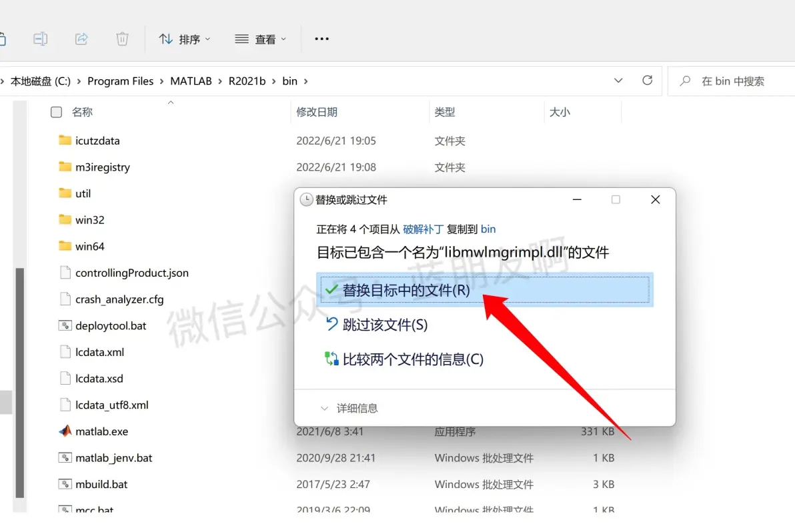Select the win64 folder icon
Image resolution: width=795 pixels, height=532 pixels.
[65, 246]
